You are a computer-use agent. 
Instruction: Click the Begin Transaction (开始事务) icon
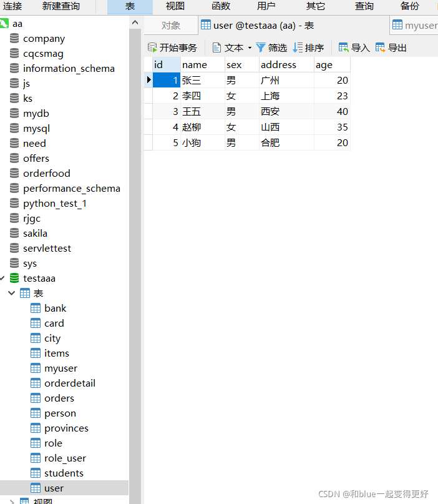click(x=152, y=47)
